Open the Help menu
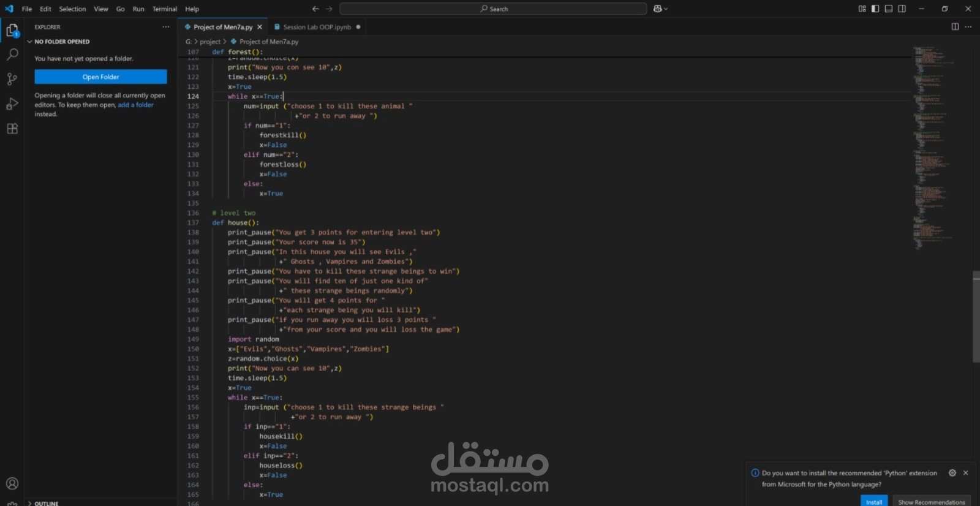 [192, 9]
